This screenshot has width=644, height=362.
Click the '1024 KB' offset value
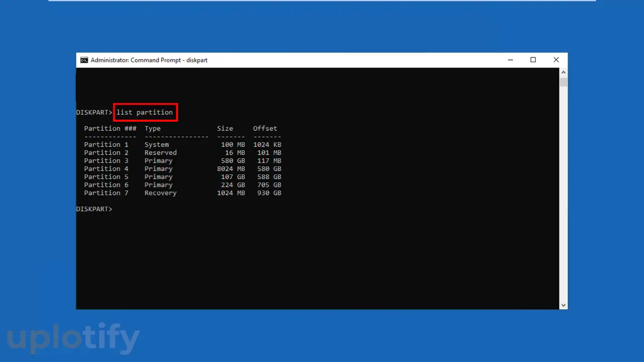coord(267,144)
